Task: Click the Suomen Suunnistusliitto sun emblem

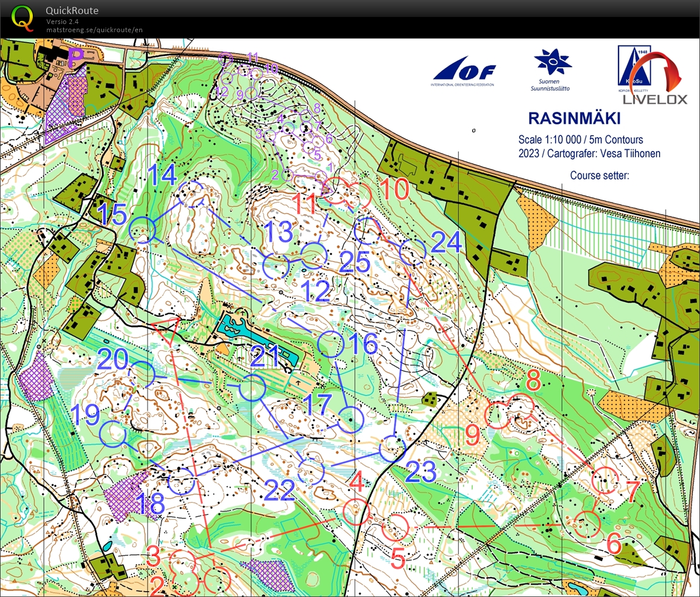Action: (x=553, y=61)
